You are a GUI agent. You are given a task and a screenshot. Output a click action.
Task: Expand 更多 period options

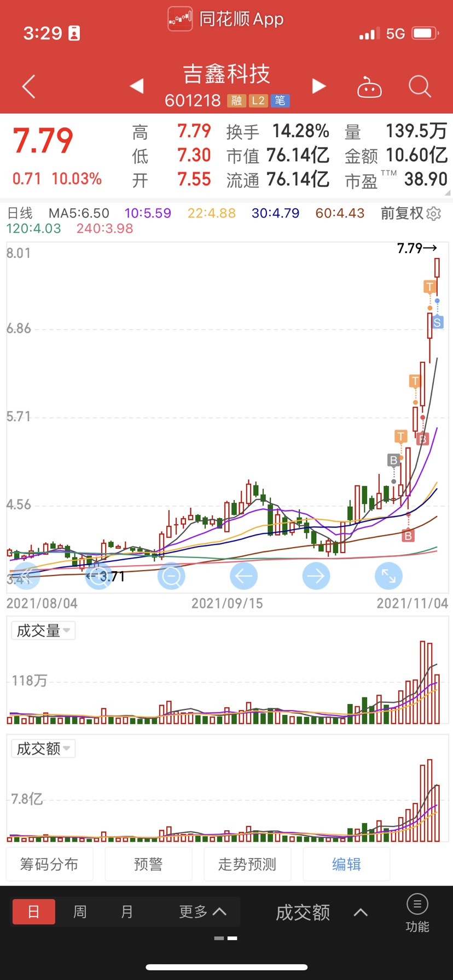(x=202, y=911)
